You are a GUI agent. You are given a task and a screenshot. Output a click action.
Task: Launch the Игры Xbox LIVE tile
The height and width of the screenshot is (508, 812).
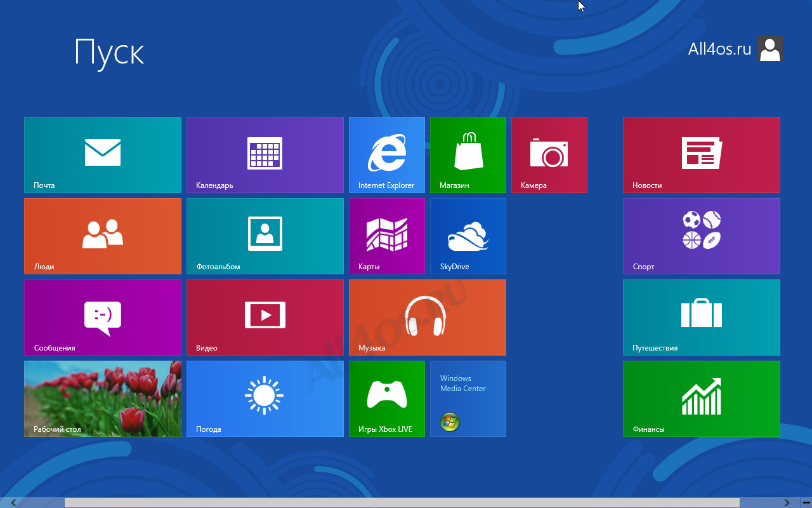click(x=387, y=399)
